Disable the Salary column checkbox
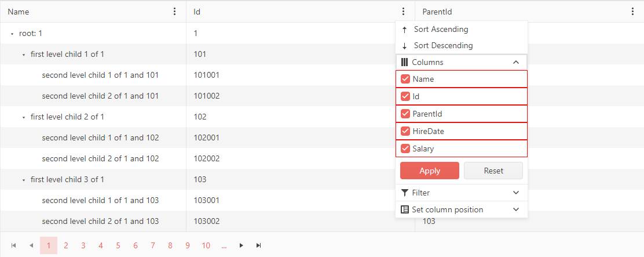644x257 pixels. (x=405, y=149)
